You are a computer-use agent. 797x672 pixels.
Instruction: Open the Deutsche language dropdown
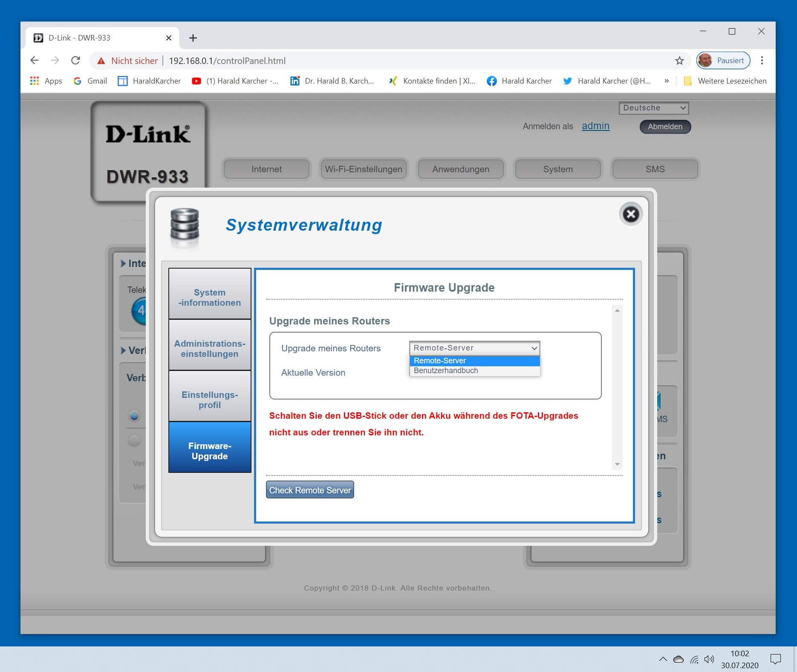pos(654,108)
